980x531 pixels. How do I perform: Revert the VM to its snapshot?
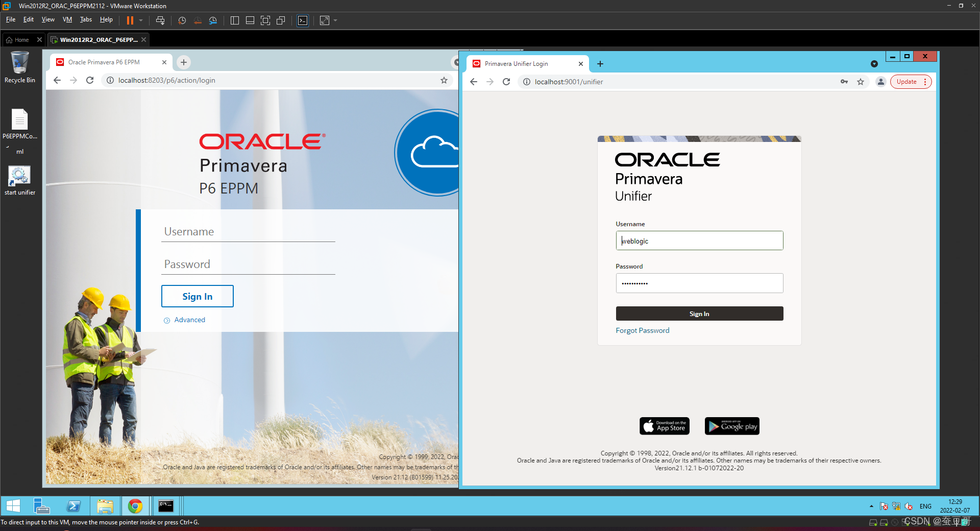click(x=198, y=20)
